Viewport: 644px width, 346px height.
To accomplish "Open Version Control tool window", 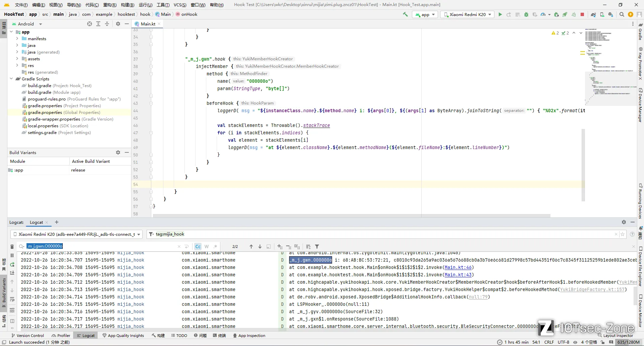I will (x=28, y=335).
